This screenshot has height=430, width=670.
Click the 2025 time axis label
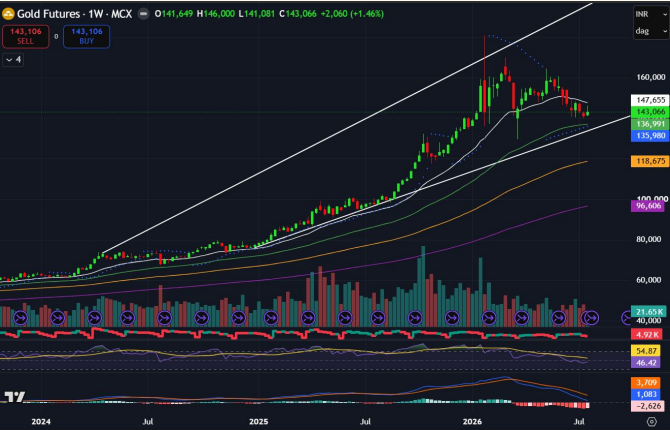(259, 422)
